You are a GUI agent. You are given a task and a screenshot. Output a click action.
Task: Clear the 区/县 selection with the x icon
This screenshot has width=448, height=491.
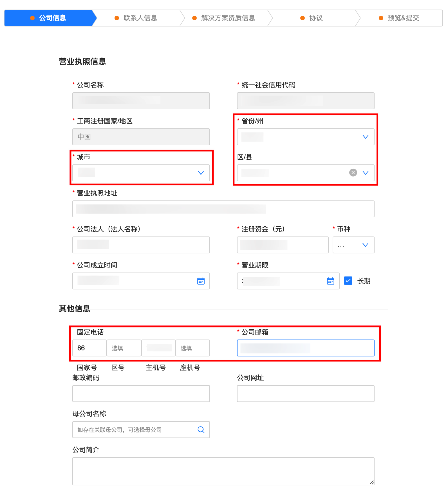click(353, 173)
